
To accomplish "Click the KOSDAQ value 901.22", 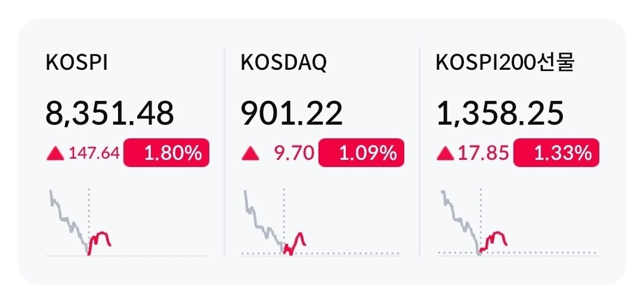I will (292, 114).
